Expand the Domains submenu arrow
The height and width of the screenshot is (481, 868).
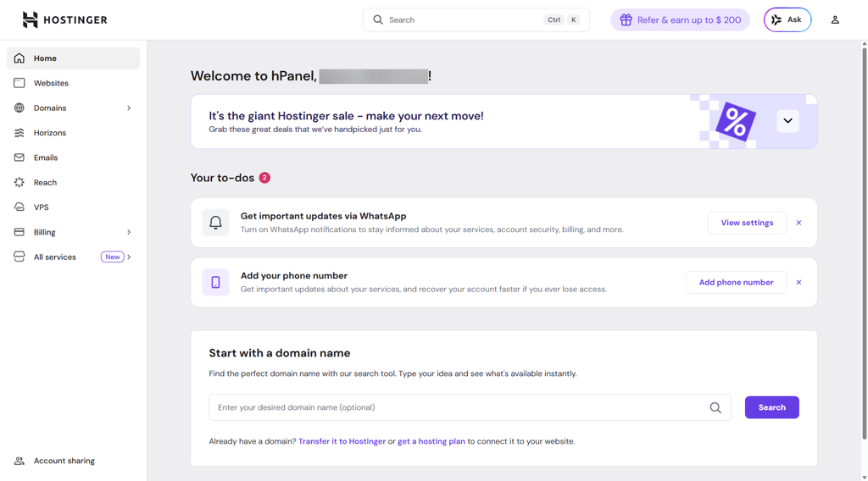click(129, 108)
